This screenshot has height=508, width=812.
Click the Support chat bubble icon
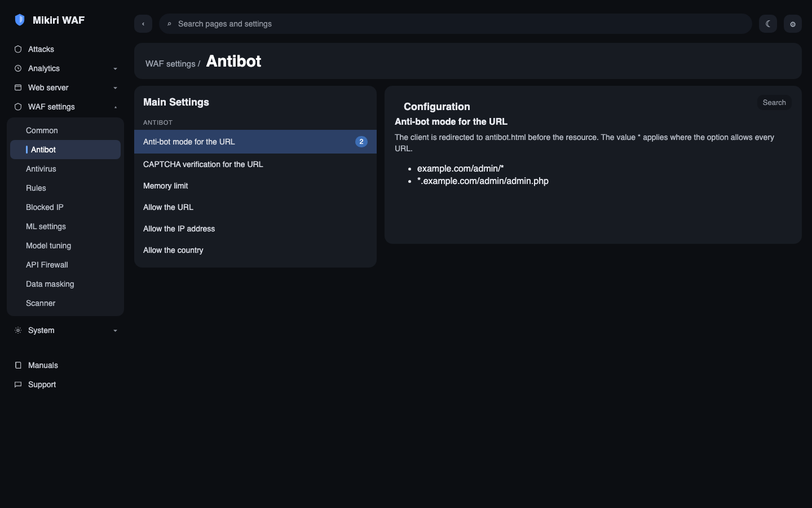(x=18, y=384)
